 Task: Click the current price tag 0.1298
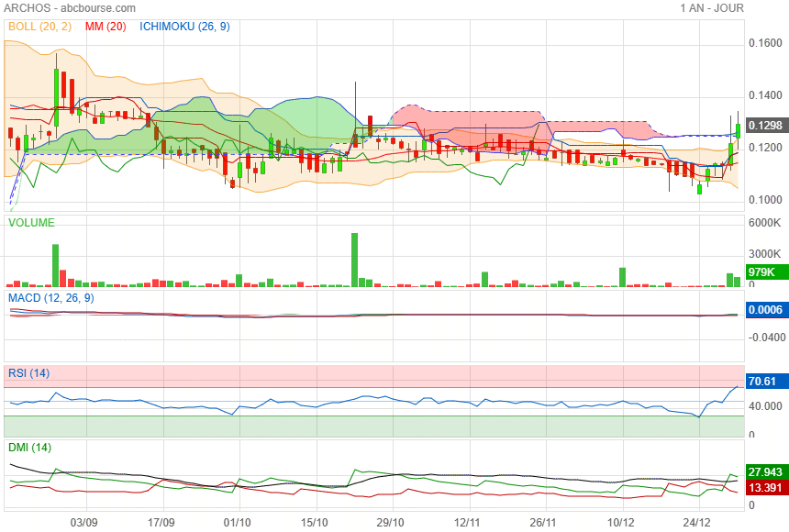click(765, 126)
